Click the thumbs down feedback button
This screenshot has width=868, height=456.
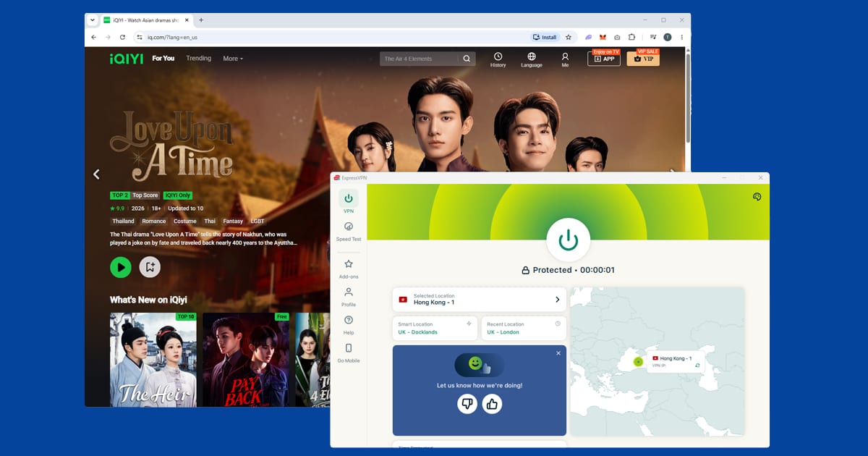coord(467,404)
